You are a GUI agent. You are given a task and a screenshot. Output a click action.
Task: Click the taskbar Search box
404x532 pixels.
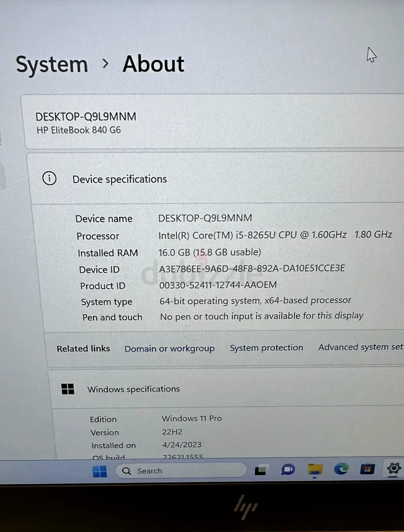pyautogui.click(x=180, y=471)
